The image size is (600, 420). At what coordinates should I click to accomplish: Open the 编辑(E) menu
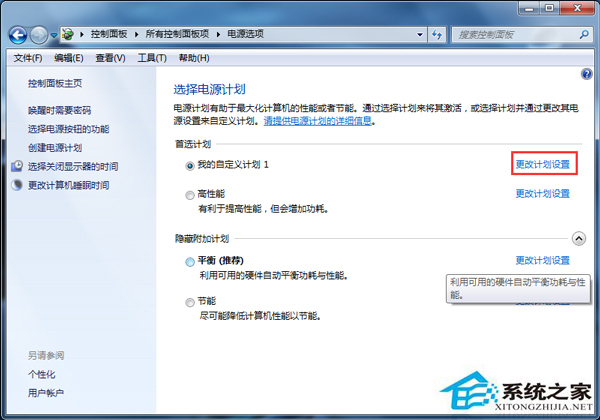[x=68, y=58]
